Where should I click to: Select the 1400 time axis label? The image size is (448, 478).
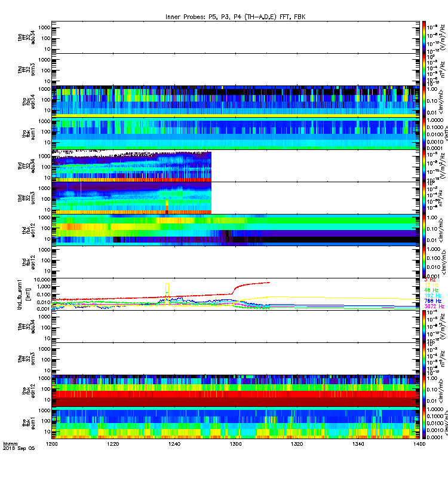pos(419,444)
